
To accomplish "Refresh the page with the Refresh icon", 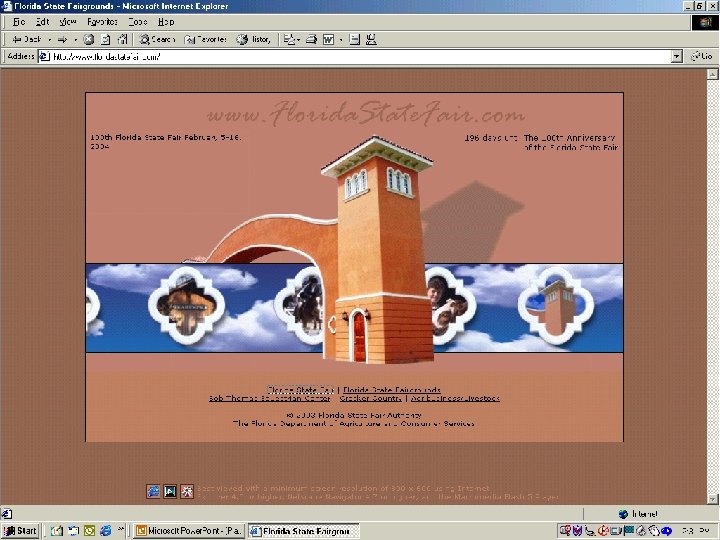I will click(x=105, y=39).
